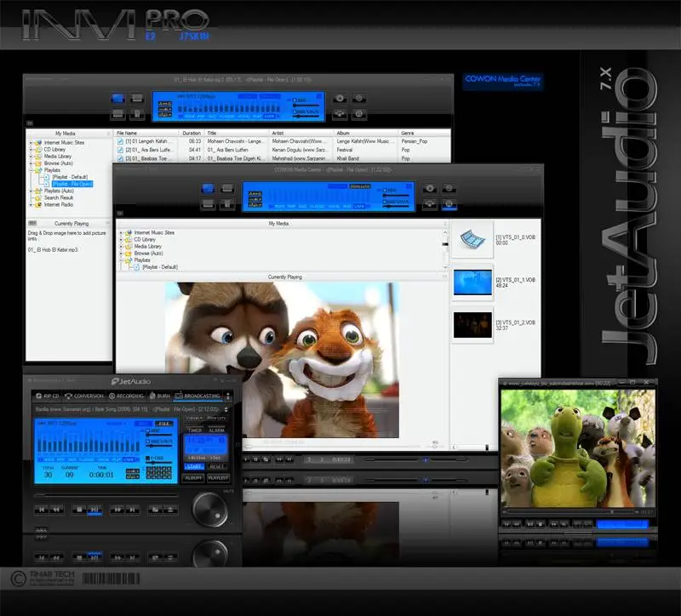Collapse Playlists node in back window tree
681x616 pixels.
tap(31, 170)
